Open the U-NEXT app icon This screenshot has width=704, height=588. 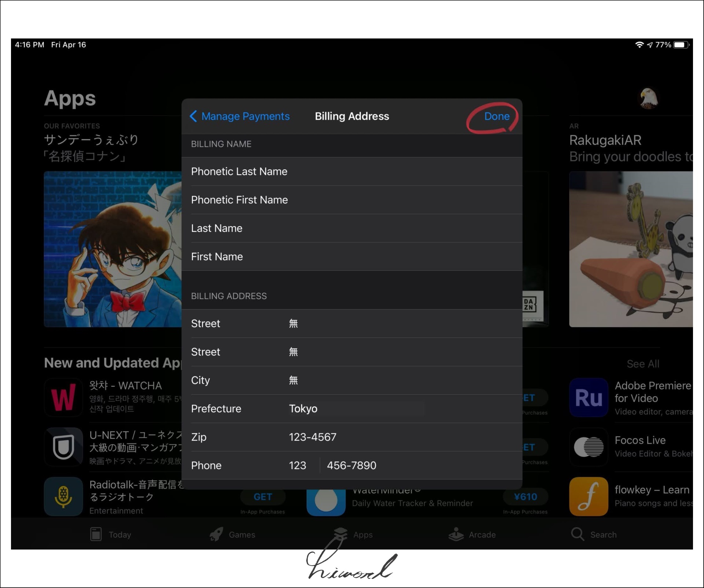63,447
